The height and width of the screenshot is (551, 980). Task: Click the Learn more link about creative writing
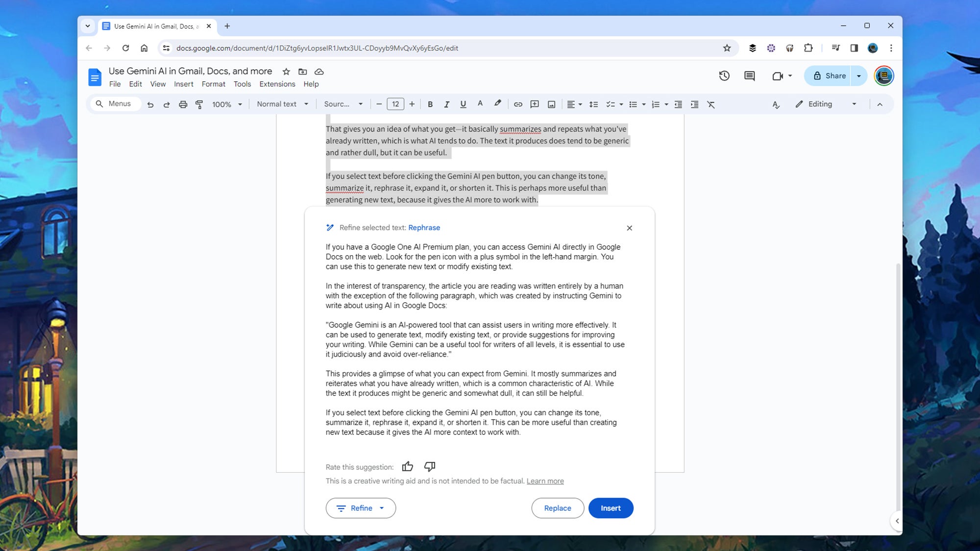tap(544, 480)
